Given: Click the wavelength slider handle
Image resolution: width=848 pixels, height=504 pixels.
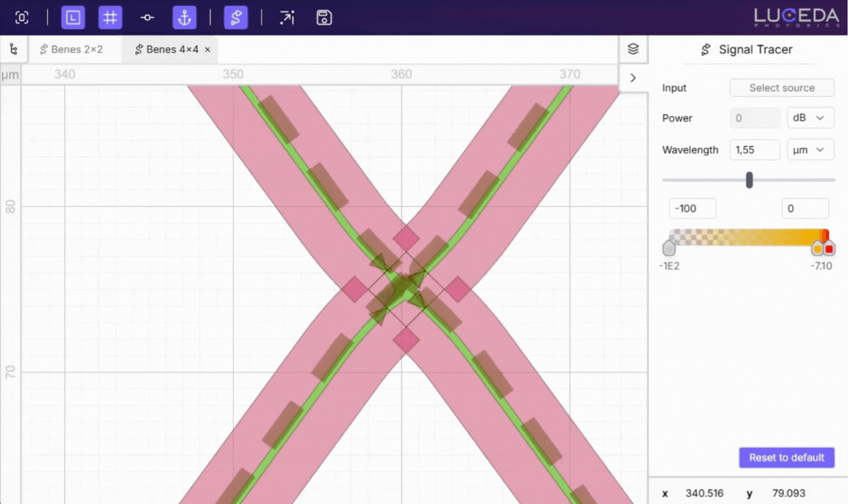Looking at the screenshot, I should click(749, 180).
